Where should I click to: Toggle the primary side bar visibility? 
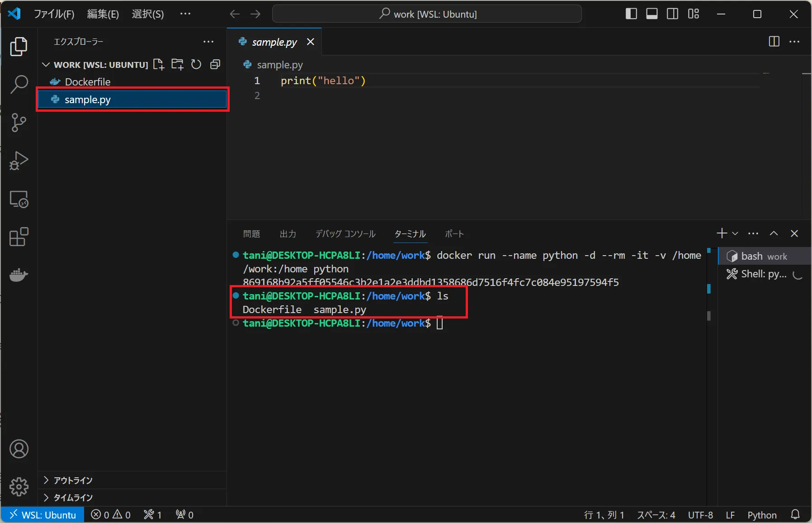pos(631,14)
